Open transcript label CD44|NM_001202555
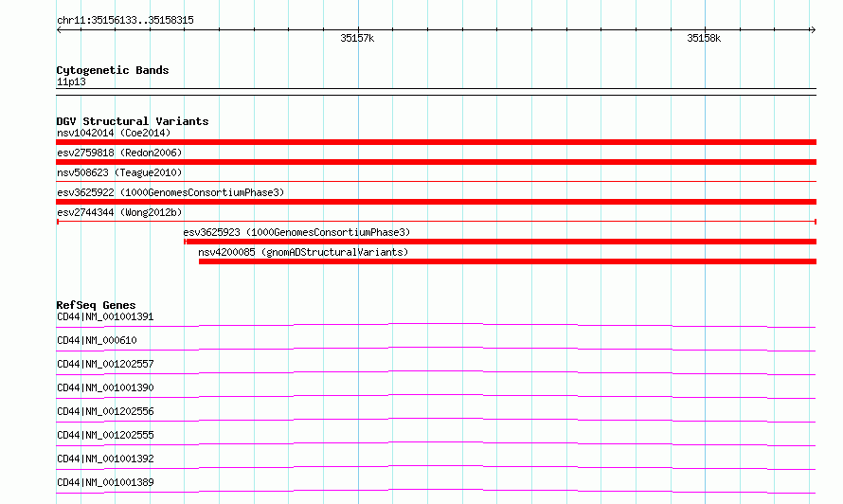The image size is (843, 504). 105,435
